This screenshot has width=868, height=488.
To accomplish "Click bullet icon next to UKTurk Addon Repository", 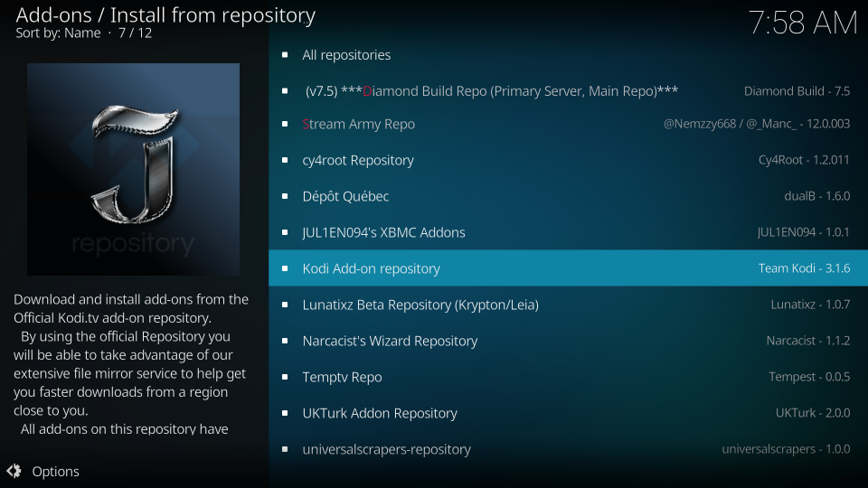I will pyautogui.click(x=285, y=413).
